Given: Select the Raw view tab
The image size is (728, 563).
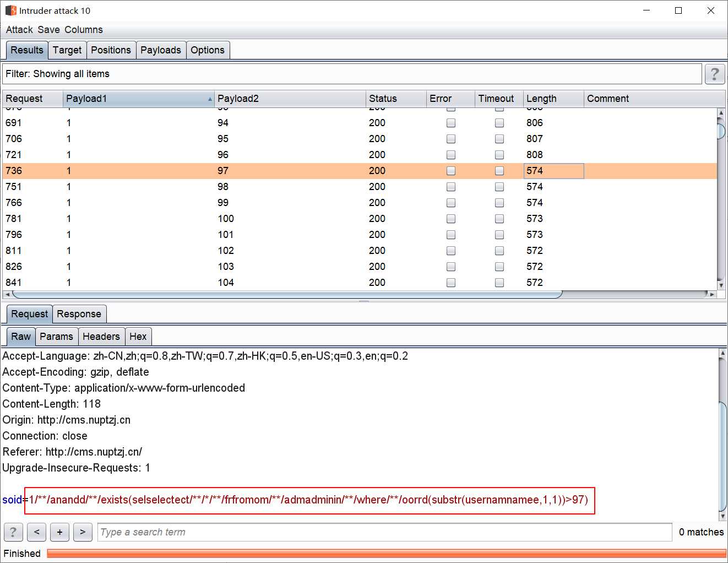Looking at the screenshot, I should point(21,337).
